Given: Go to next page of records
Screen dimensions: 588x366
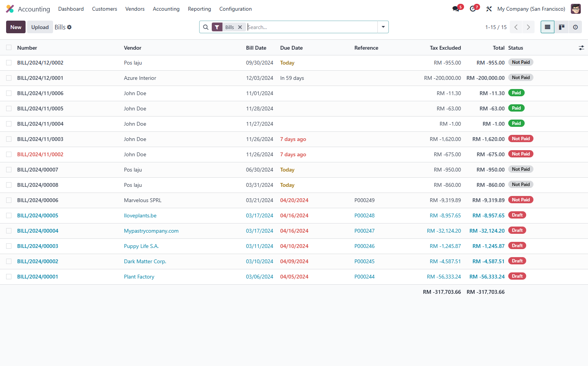Looking at the screenshot, I should (x=528, y=27).
